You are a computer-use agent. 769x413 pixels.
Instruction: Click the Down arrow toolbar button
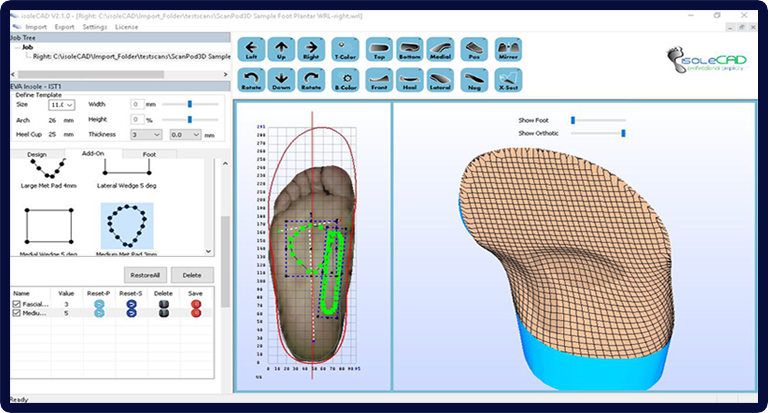pyautogui.click(x=281, y=80)
